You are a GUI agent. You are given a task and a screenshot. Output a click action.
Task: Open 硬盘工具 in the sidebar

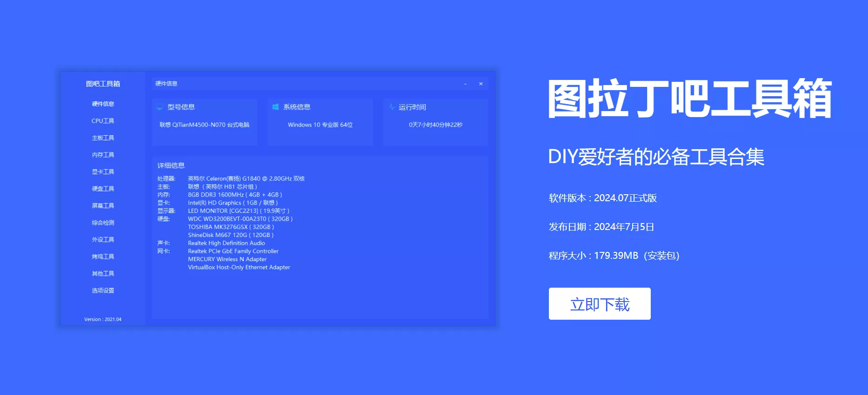103,189
